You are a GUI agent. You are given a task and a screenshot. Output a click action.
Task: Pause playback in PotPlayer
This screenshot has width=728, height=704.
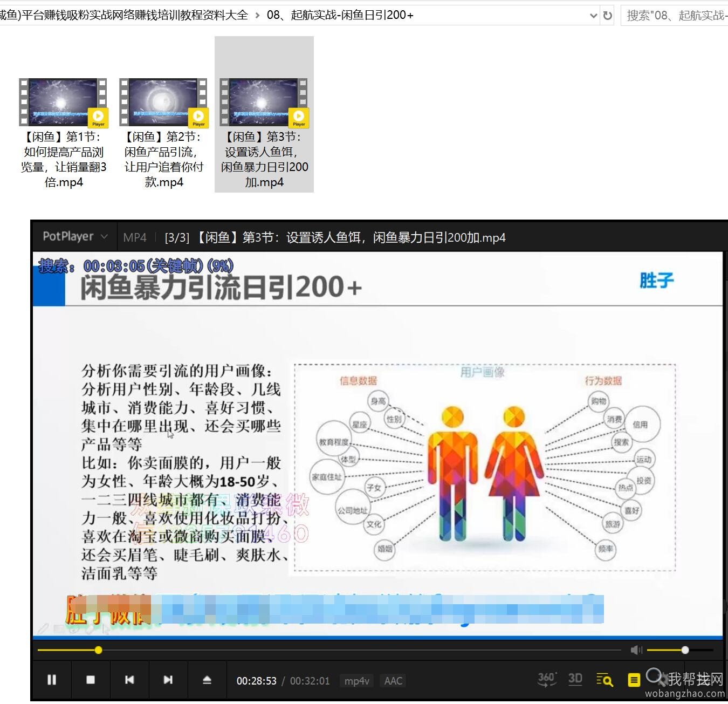coord(52,680)
